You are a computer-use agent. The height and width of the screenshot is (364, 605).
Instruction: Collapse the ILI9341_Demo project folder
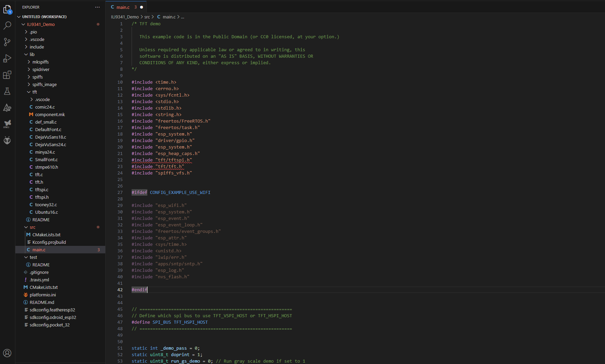point(23,24)
